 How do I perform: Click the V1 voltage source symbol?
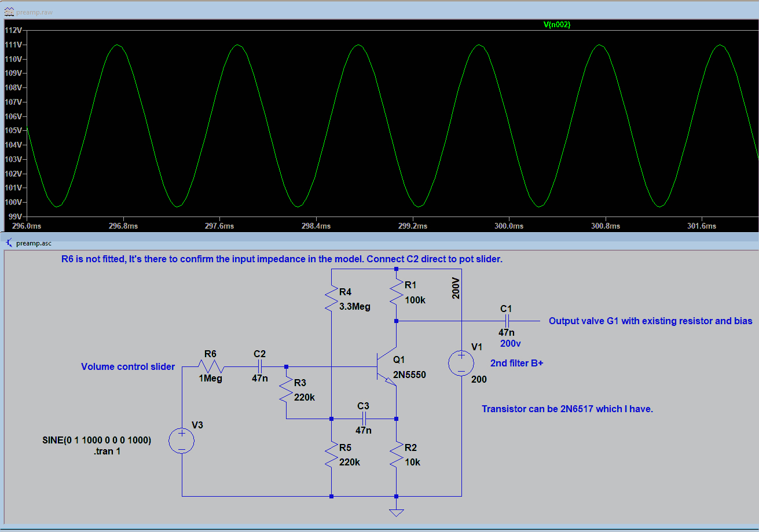461,364
